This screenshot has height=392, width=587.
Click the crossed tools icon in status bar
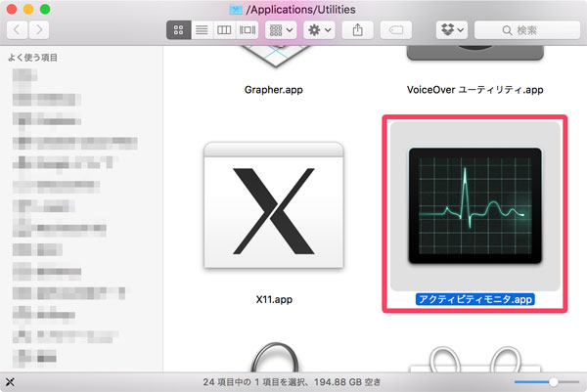coord(10,382)
